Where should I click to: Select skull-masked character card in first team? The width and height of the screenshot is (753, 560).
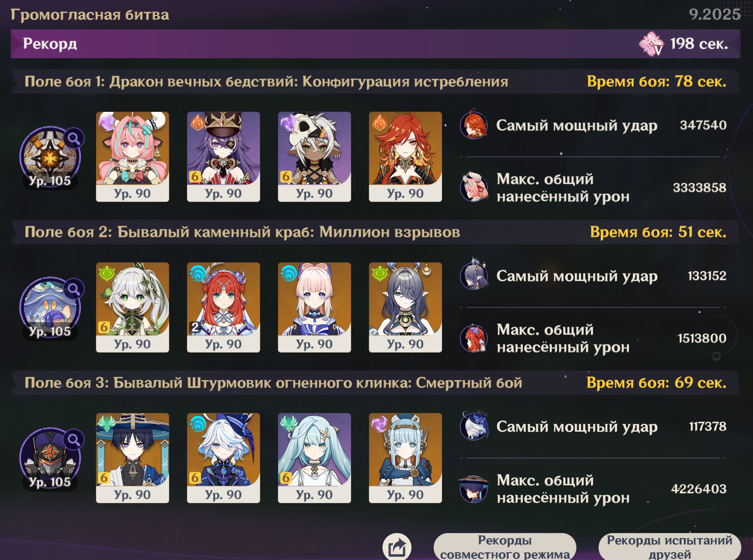[x=315, y=157]
